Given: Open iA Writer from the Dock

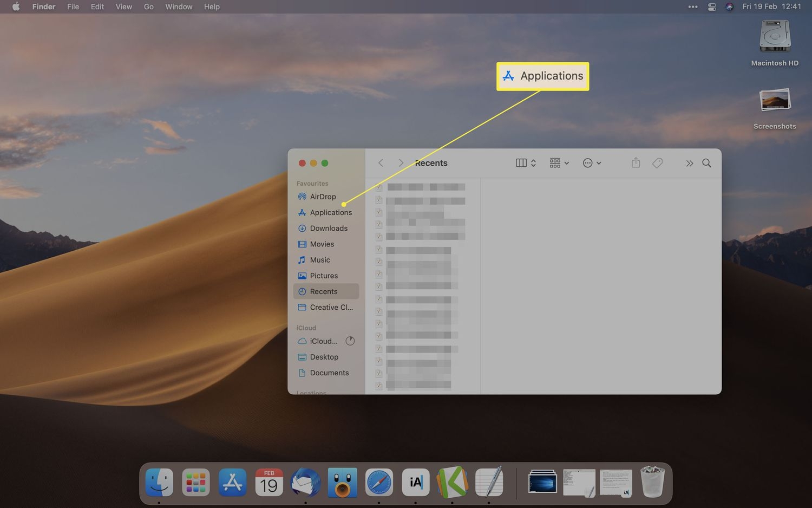Looking at the screenshot, I should pos(416,482).
